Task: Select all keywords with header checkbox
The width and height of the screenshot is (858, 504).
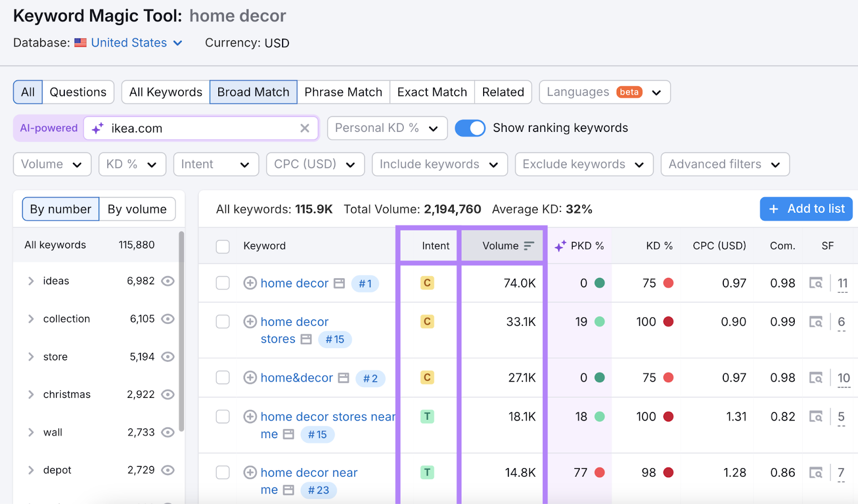Action: click(x=223, y=246)
